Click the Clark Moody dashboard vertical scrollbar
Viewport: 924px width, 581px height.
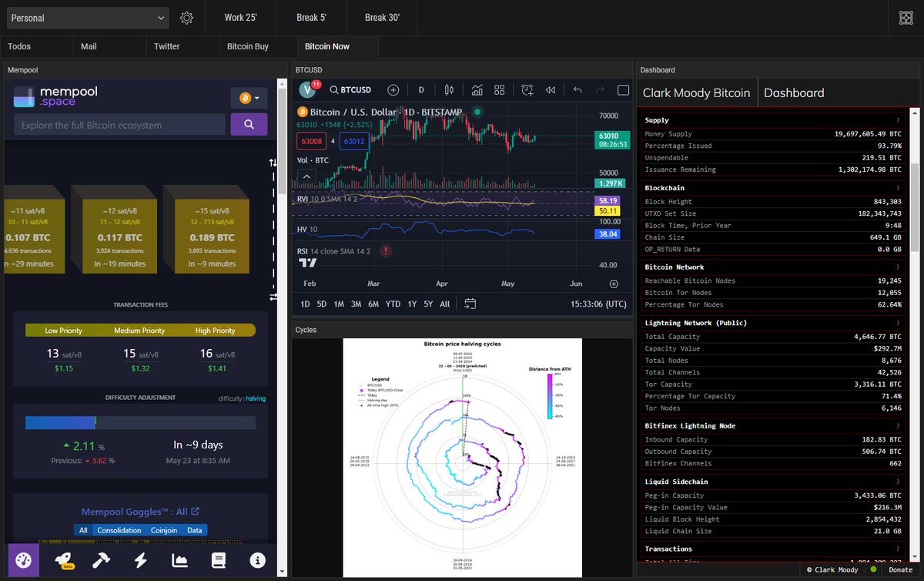pos(915,207)
